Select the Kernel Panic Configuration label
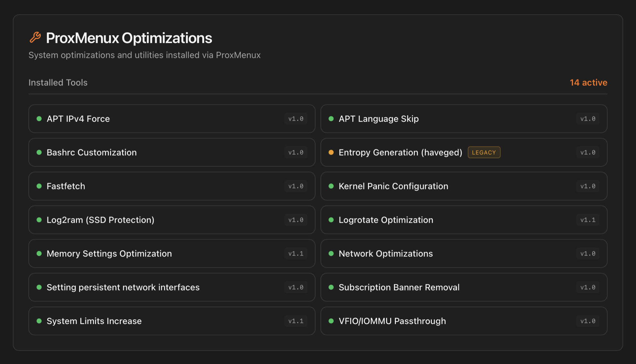The width and height of the screenshot is (636, 364). [393, 186]
